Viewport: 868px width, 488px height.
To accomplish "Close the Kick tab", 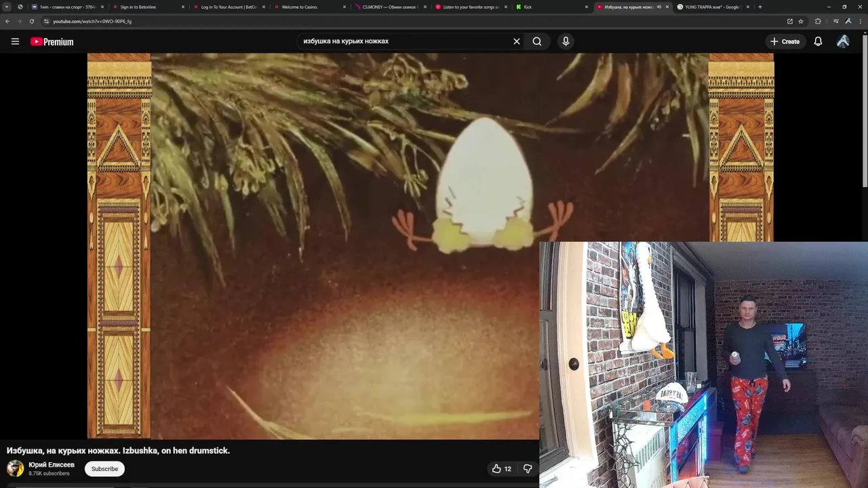I will pos(587,7).
